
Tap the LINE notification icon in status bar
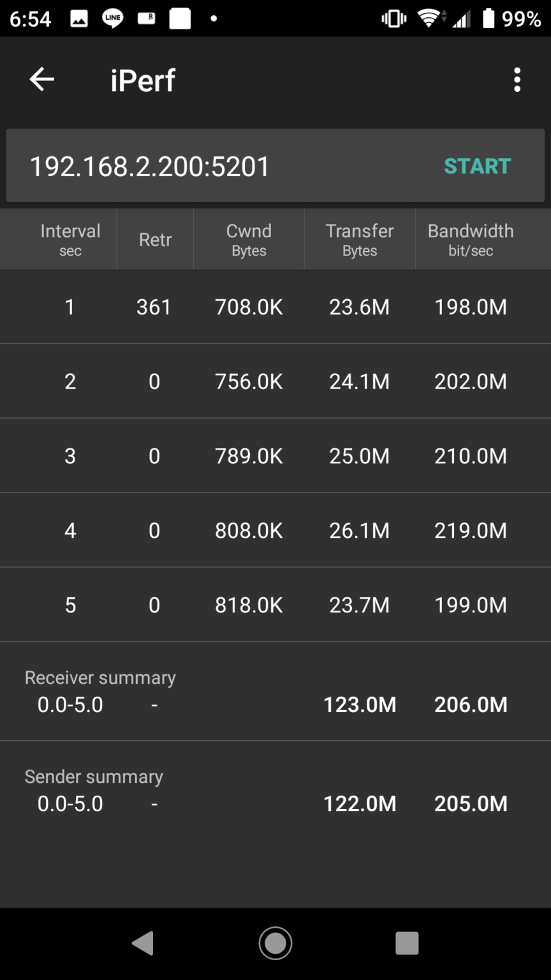pos(111,19)
